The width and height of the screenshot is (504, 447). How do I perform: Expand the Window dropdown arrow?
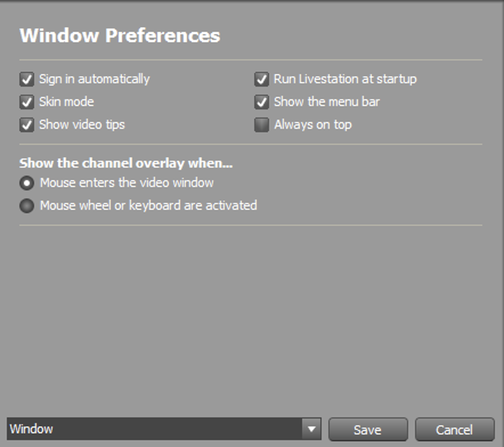coord(311,429)
